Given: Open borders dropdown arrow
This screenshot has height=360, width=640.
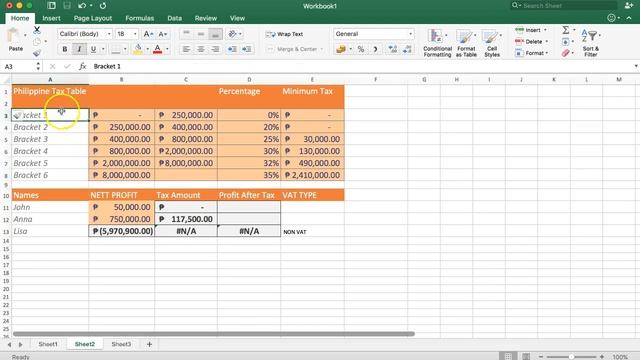Looking at the screenshot, I should (125, 49).
